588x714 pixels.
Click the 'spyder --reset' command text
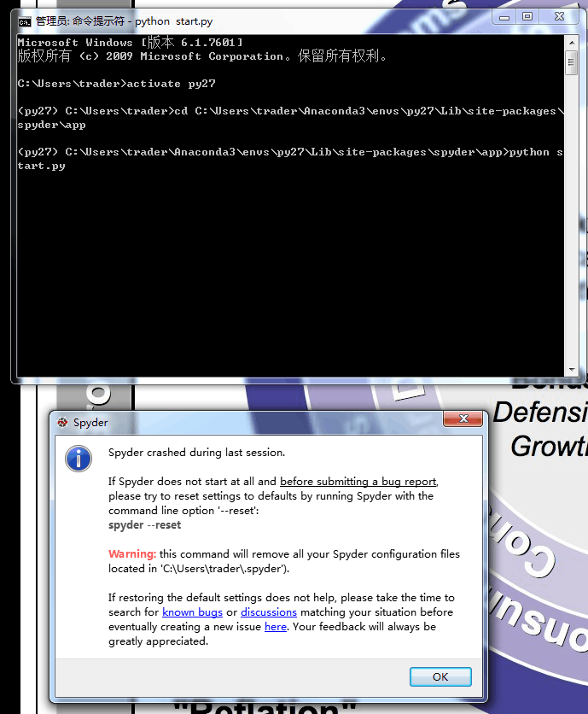tap(145, 525)
